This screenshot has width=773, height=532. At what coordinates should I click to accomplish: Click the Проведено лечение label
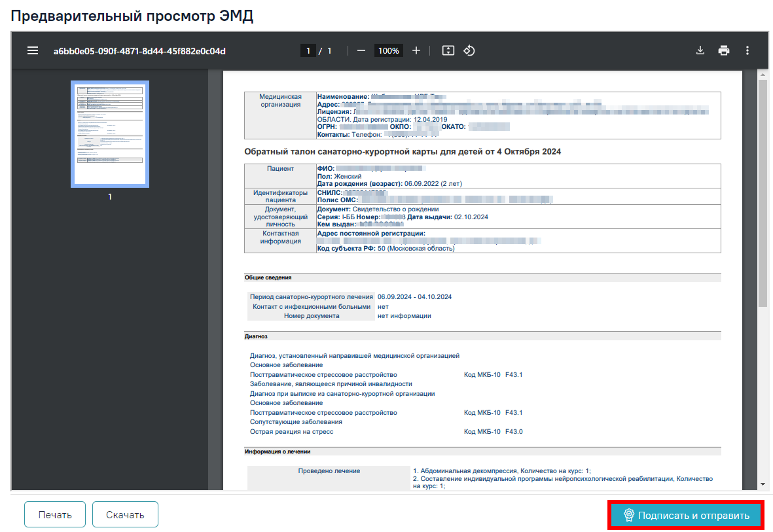pos(329,471)
